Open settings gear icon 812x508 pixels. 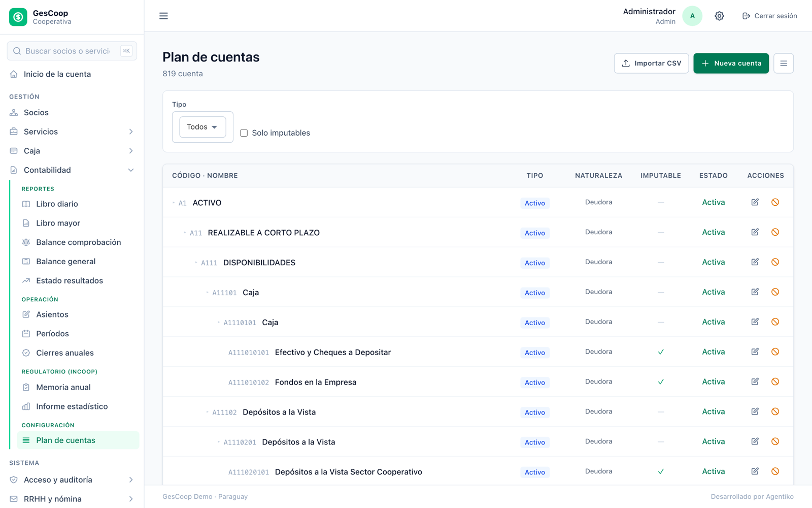click(719, 16)
